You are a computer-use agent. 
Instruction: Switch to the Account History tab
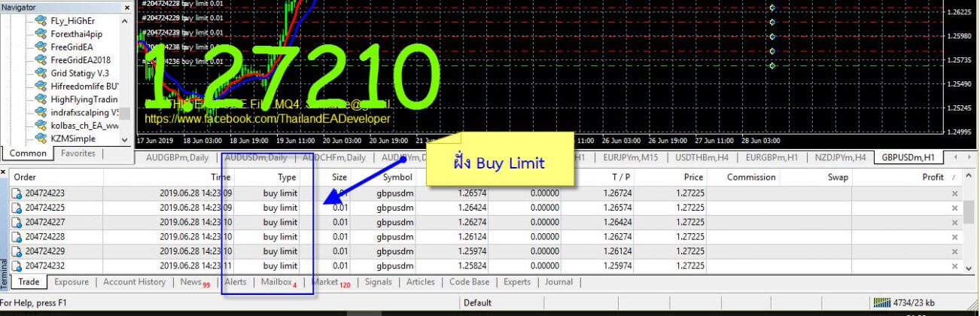tap(134, 282)
